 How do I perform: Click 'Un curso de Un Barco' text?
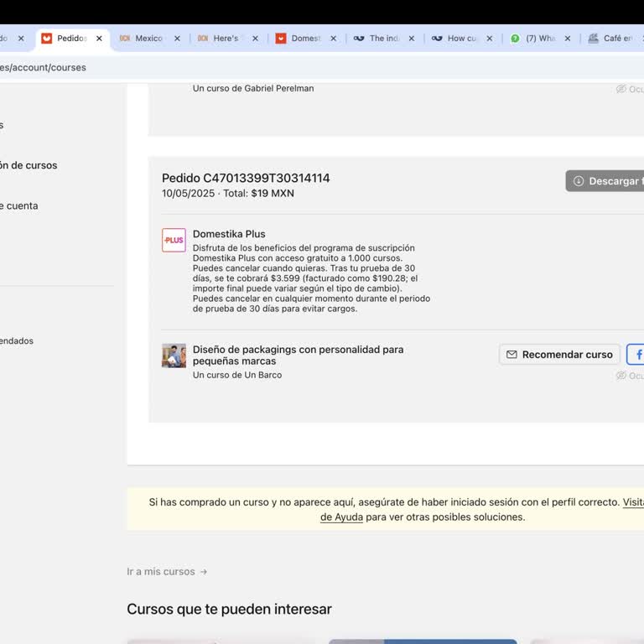click(x=237, y=375)
